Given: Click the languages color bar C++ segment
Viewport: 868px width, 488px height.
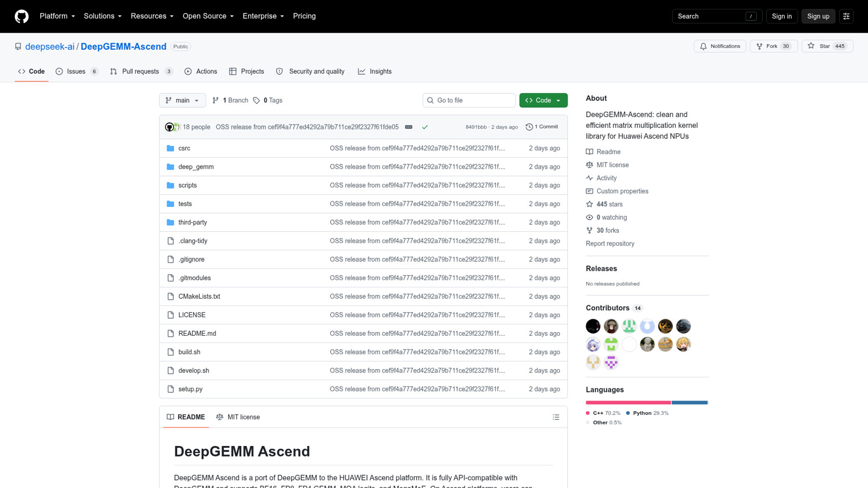Looking at the screenshot, I should (x=628, y=402).
